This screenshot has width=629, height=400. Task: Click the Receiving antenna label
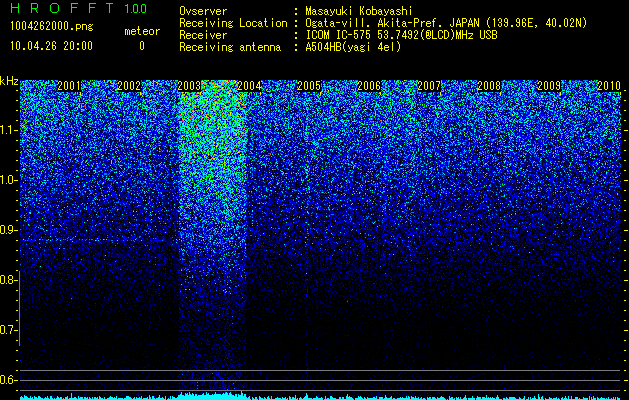coord(230,47)
